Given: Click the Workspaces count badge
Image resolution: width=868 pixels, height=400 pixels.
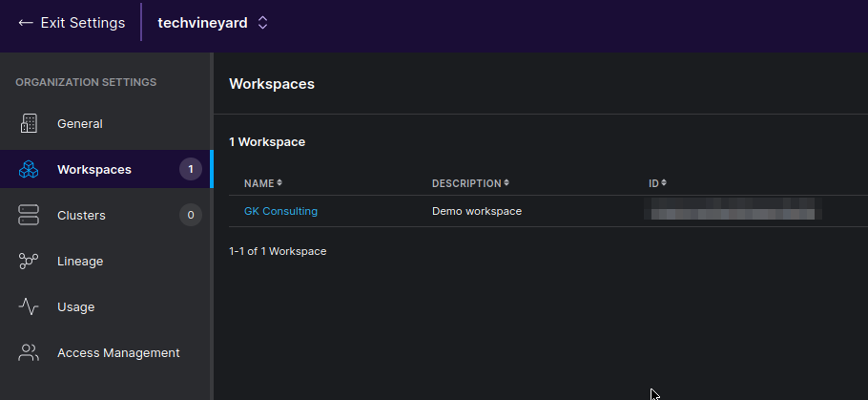Looking at the screenshot, I should pyautogui.click(x=191, y=169).
